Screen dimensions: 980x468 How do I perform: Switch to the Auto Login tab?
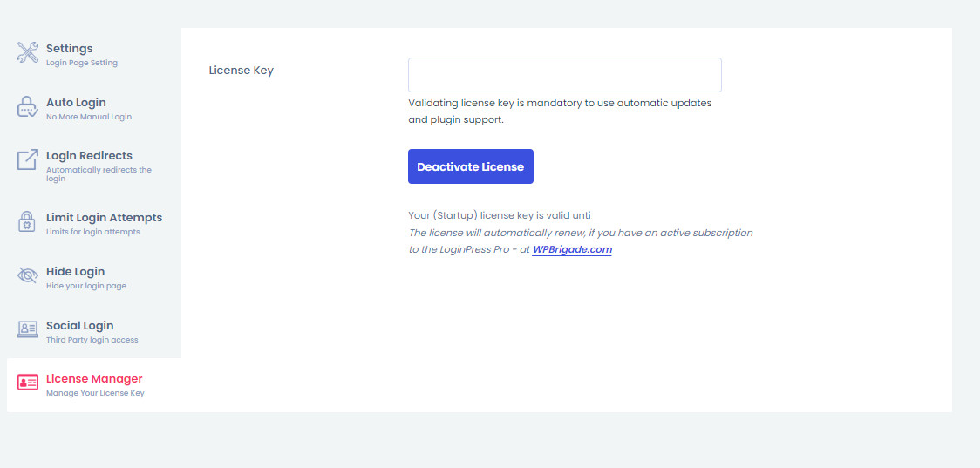(x=76, y=103)
